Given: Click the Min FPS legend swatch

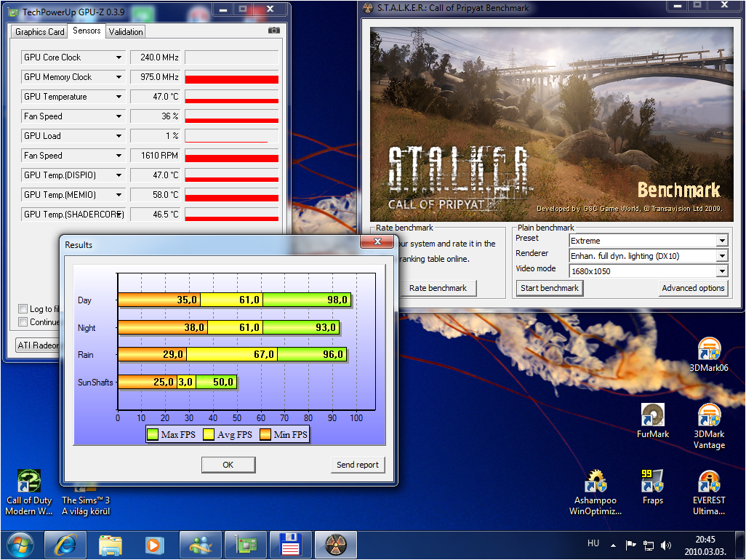Looking at the screenshot, I should point(265,434).
